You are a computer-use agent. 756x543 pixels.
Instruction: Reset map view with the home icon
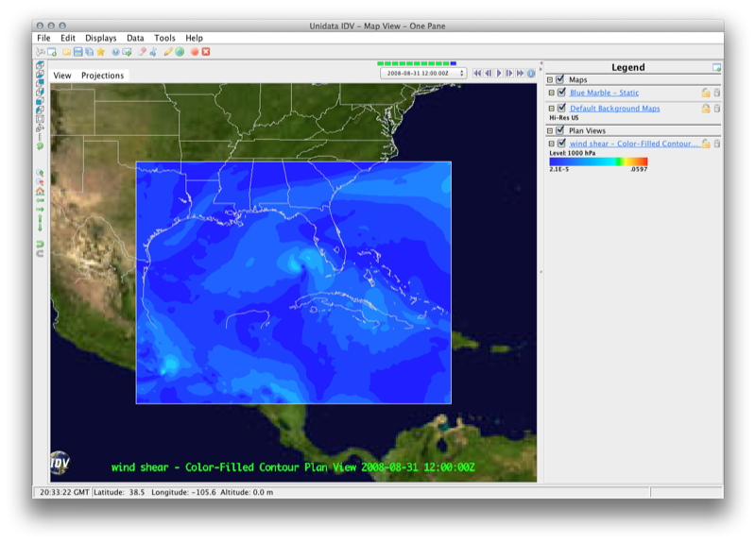click(40, 192)
